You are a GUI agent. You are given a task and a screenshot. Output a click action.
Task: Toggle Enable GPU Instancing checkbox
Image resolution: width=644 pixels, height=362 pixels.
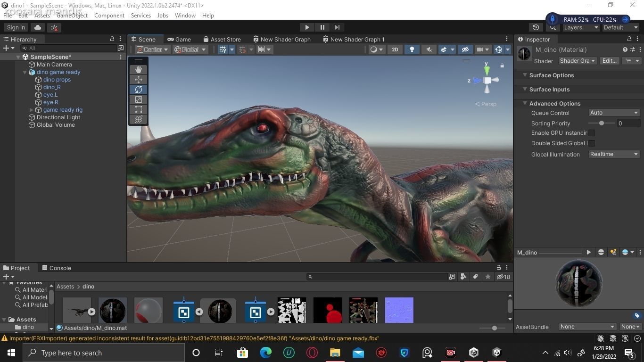point(591,133)
